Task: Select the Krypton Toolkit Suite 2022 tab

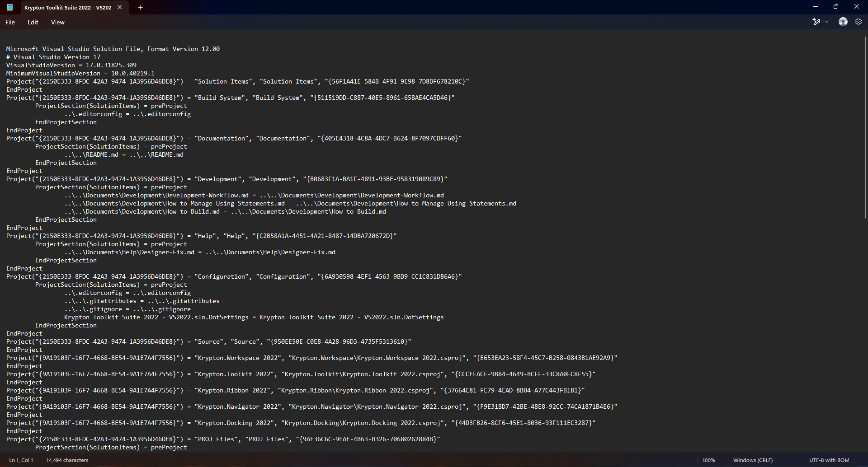Action: point(67,8)
